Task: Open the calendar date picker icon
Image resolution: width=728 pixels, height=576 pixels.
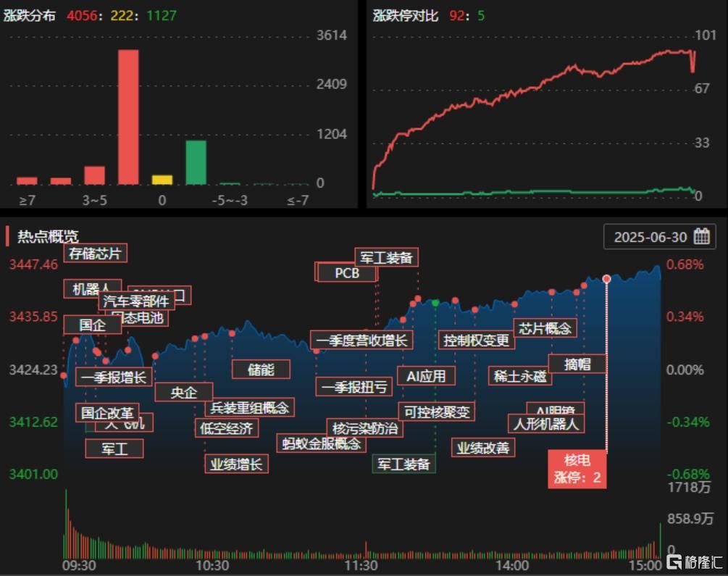Action: 700,236
